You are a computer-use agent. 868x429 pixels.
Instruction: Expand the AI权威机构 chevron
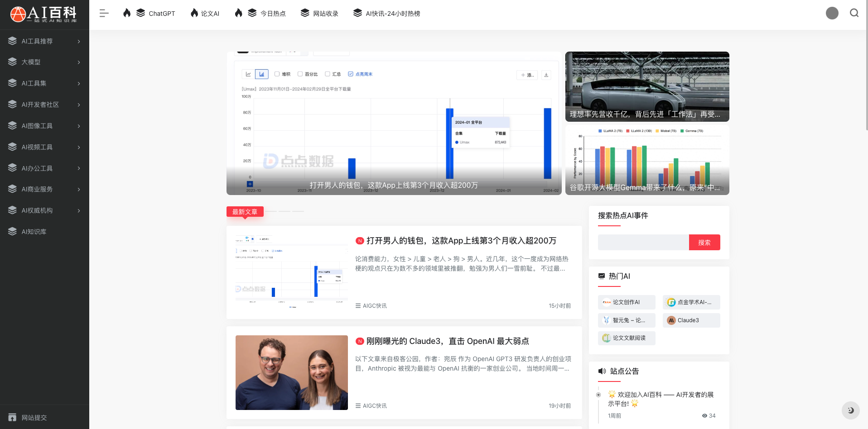pos(79,210)
